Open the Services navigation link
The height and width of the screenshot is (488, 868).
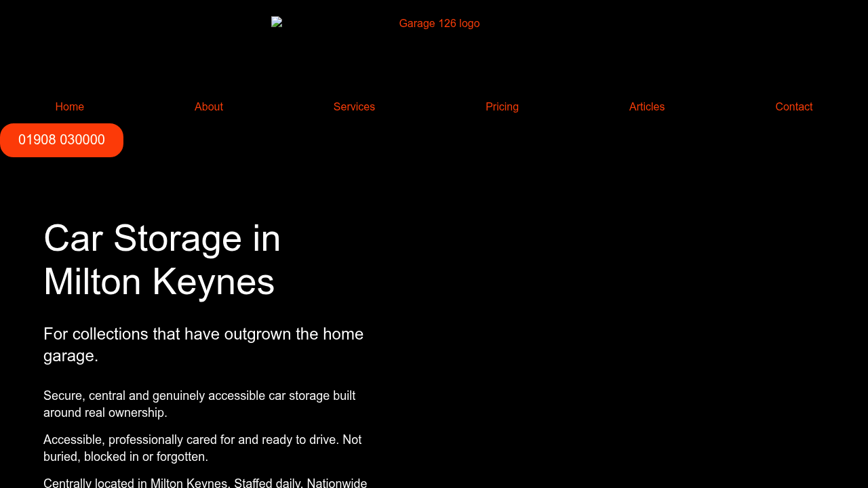pyautogui.click(x=354, y=106)
